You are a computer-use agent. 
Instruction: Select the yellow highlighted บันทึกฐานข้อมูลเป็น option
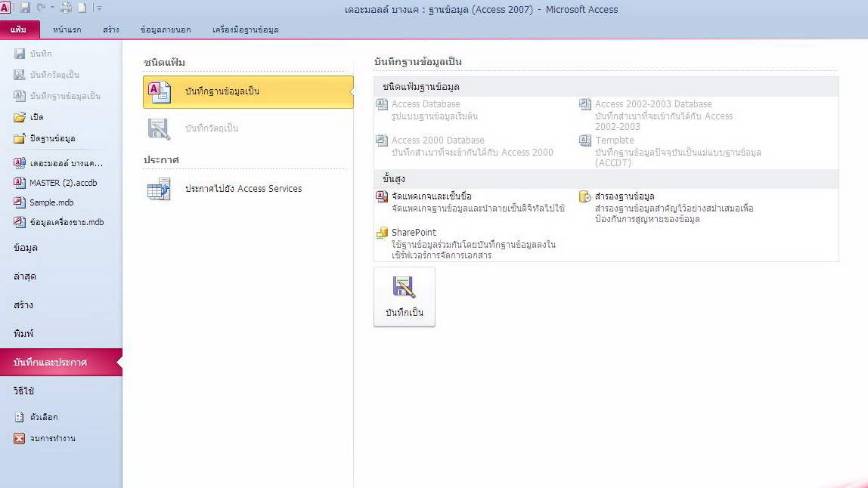click(248, 92)
